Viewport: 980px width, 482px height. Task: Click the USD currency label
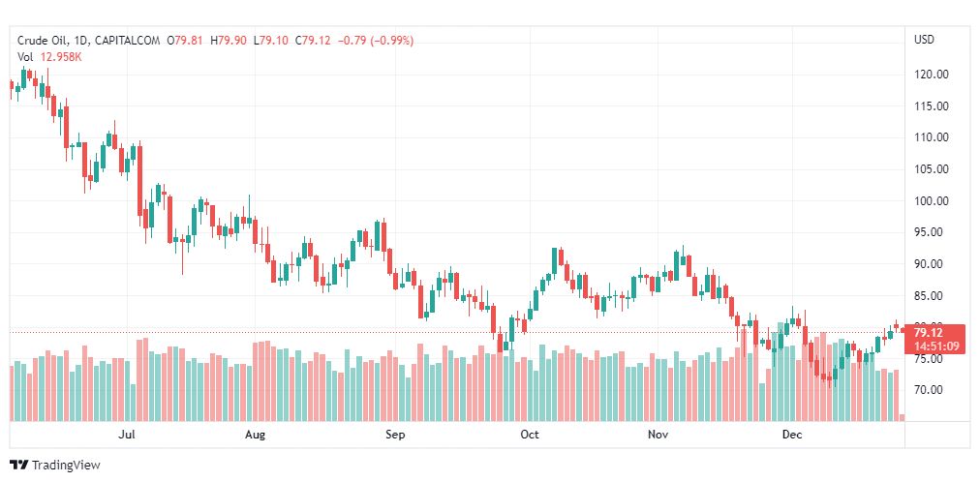pos(923,40)
